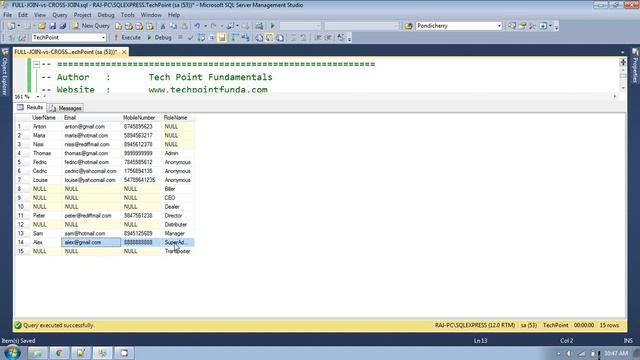Open File Explorer from the taskbar
Image resolution: width=640 pixels, height=360 pixels.
38,353
